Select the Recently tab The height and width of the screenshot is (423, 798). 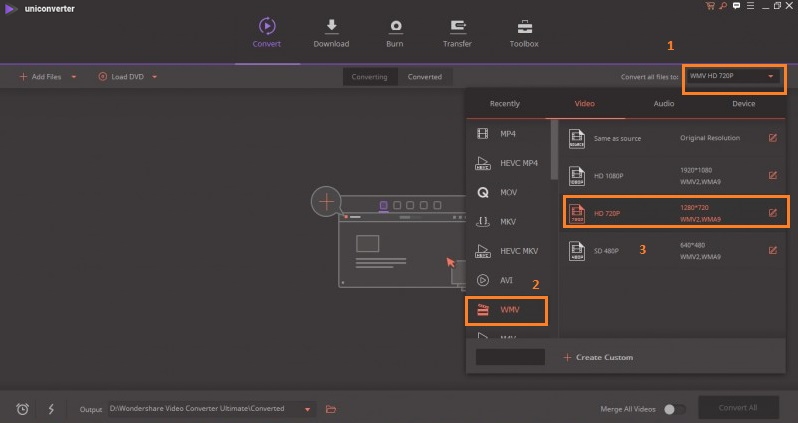pos(505,103)
